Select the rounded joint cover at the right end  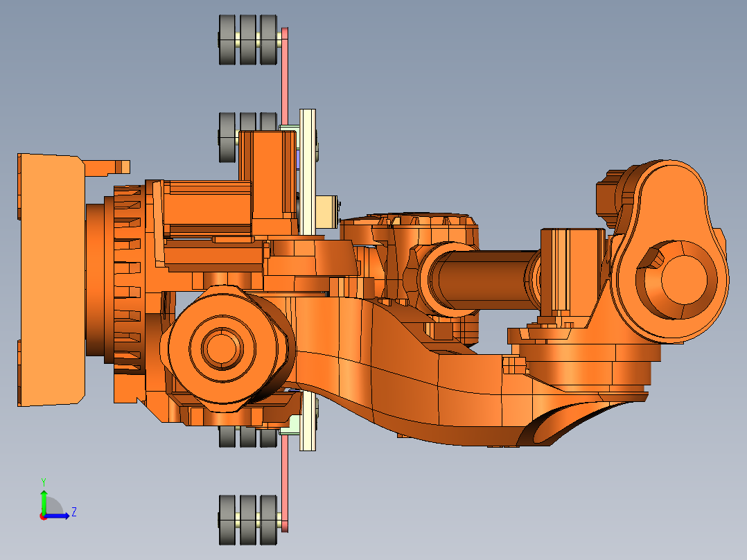point(669,251)
